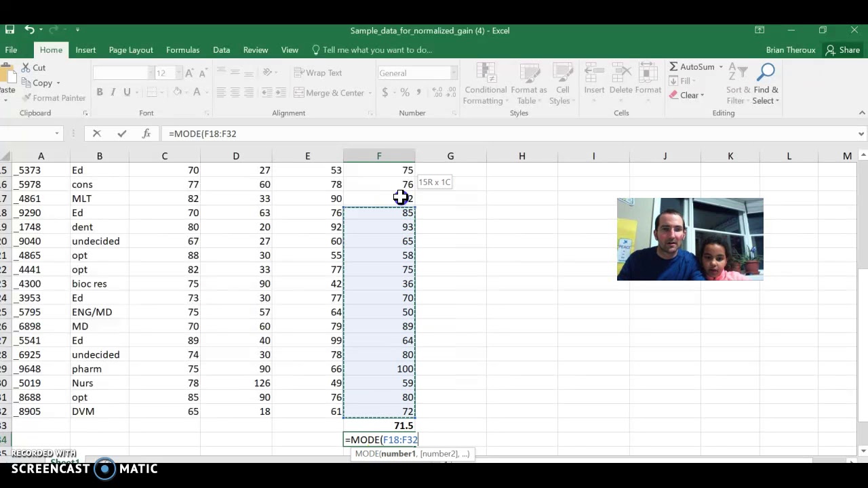The height and width of the screenshot is (488, 868).
Task: Toggle Wrap Text
Action: (318, 73)
